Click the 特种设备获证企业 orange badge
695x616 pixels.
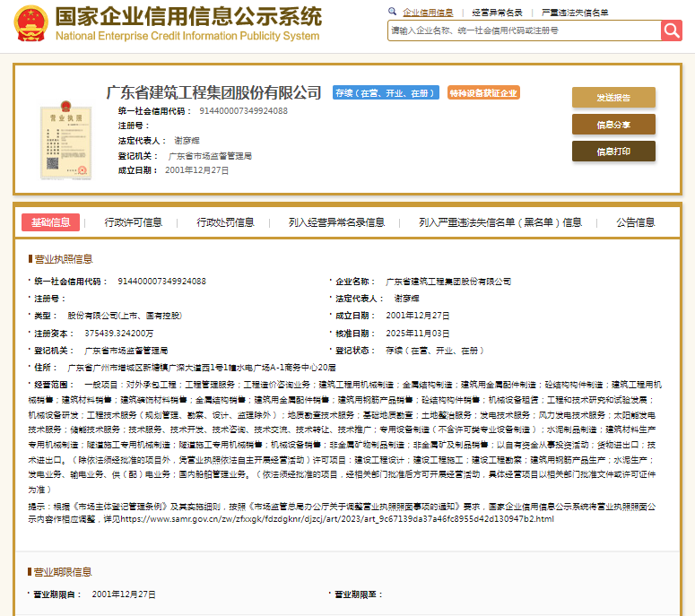pyautogui.click(x=483, y=93)
